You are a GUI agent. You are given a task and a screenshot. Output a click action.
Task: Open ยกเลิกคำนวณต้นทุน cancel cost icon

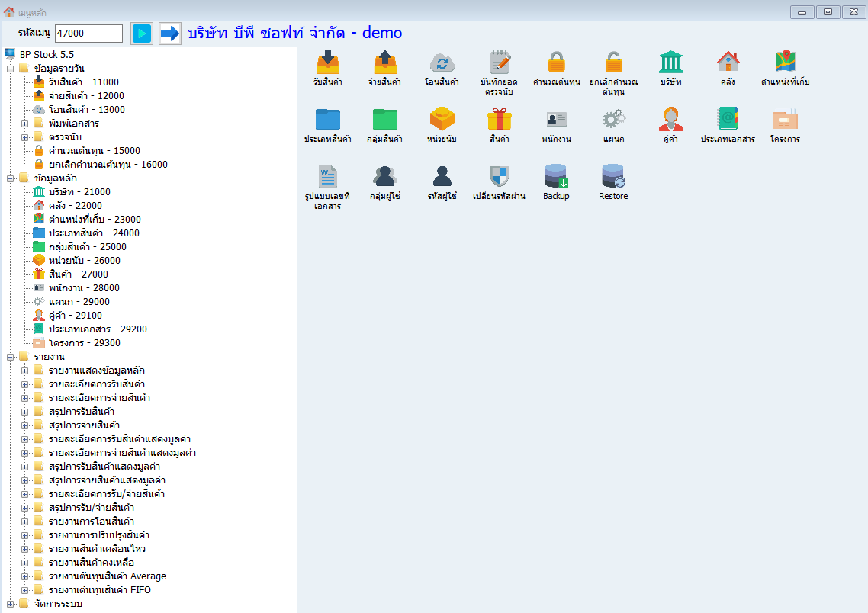click(x=613, y=62)
